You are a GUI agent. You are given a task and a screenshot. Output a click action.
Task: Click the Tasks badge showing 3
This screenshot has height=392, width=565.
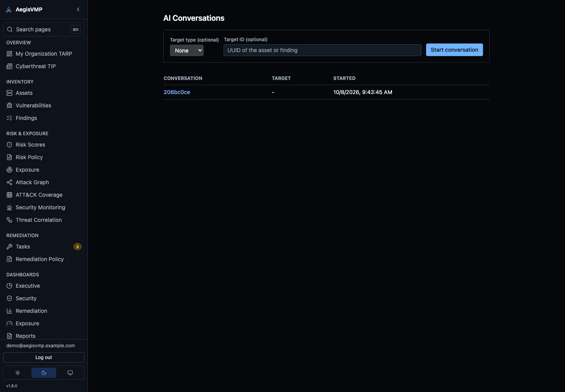coord(77,247)
